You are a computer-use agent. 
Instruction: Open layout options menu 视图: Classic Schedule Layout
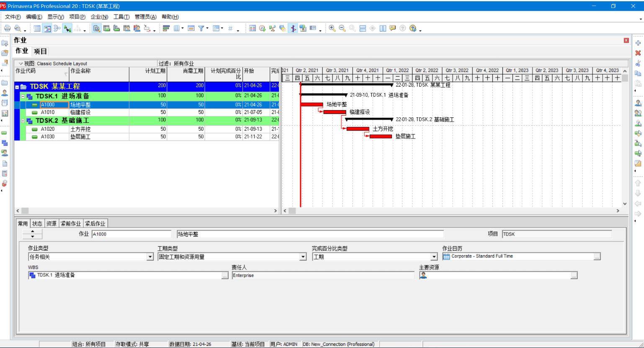(53, 64)
